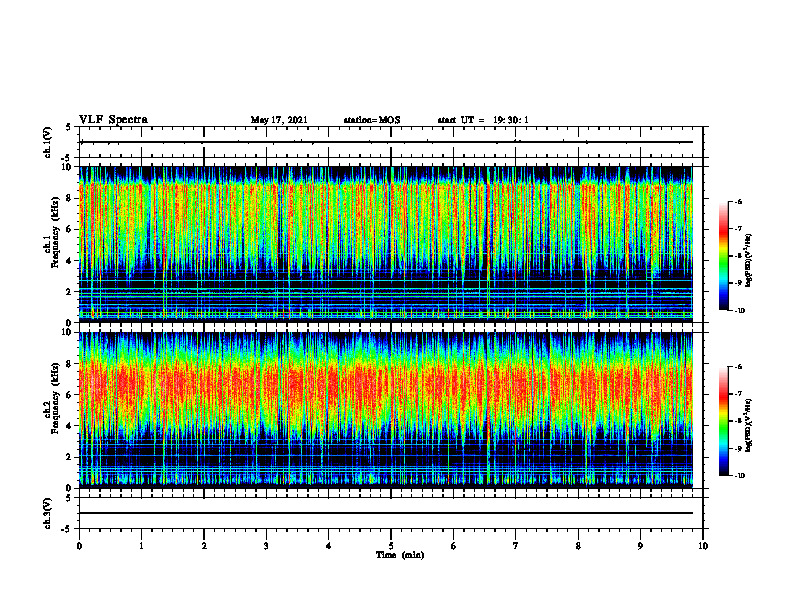Click the "2" kHz tick on ch.1 frequency axis

point(69,292)
